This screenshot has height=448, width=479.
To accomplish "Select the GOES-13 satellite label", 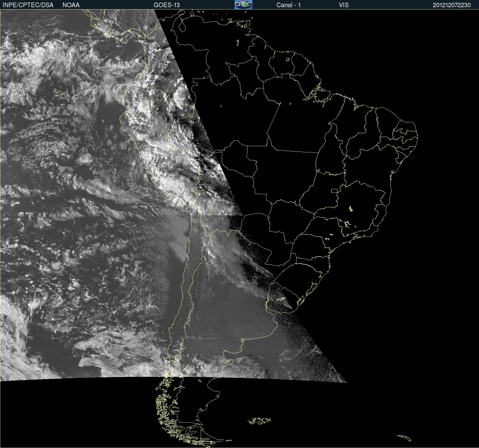I will pos(167,5).
